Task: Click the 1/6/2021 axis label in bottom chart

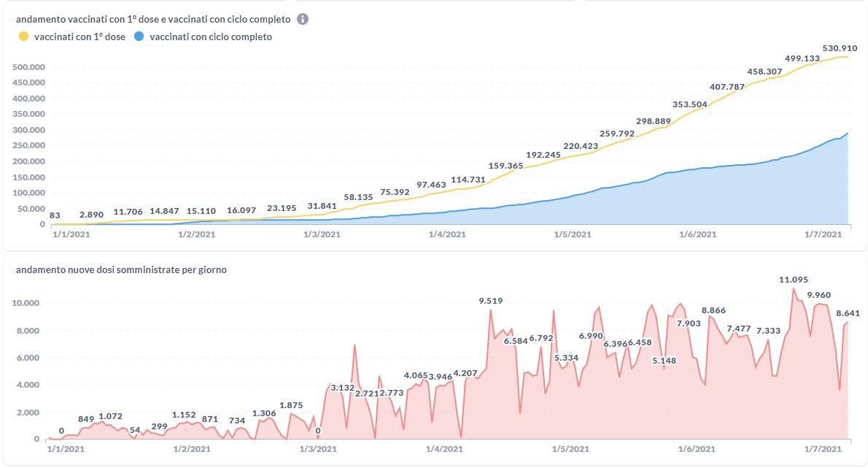Action: tap(697, 449)
